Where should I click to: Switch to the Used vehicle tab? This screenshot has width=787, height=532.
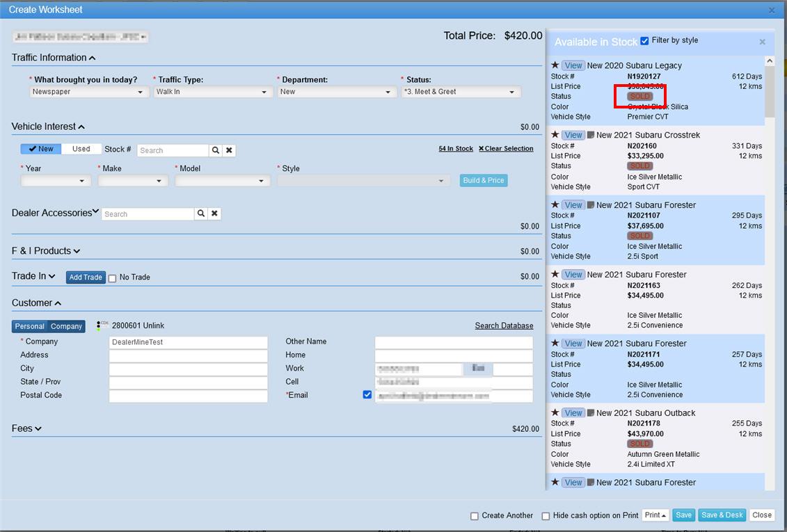click(81, 149)
